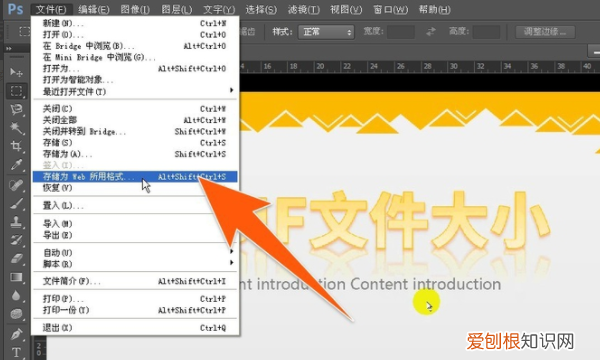600x360 pixels.
Task: Select the Type tool
Action: click(16, 352)
